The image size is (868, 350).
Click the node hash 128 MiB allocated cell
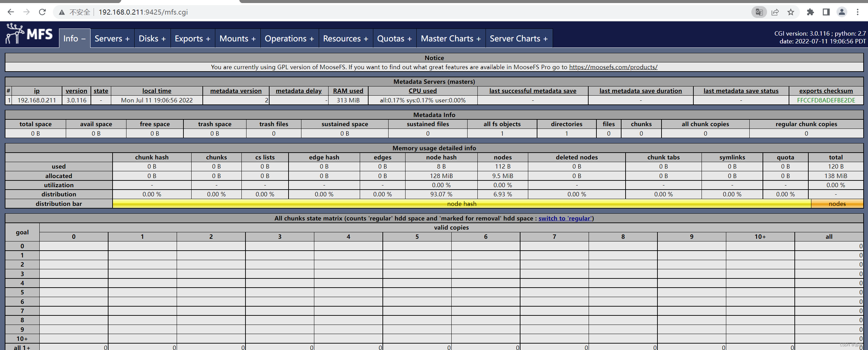(441, 176)
